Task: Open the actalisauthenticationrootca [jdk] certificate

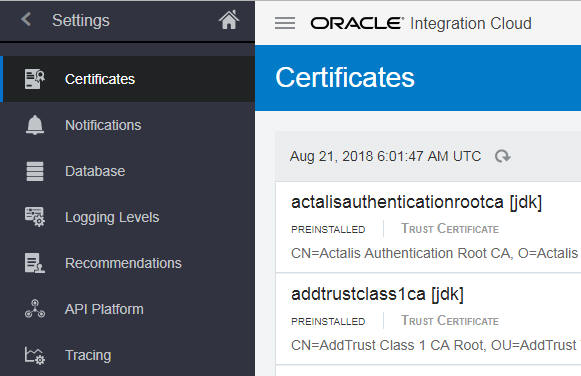Action: [416, 202]
